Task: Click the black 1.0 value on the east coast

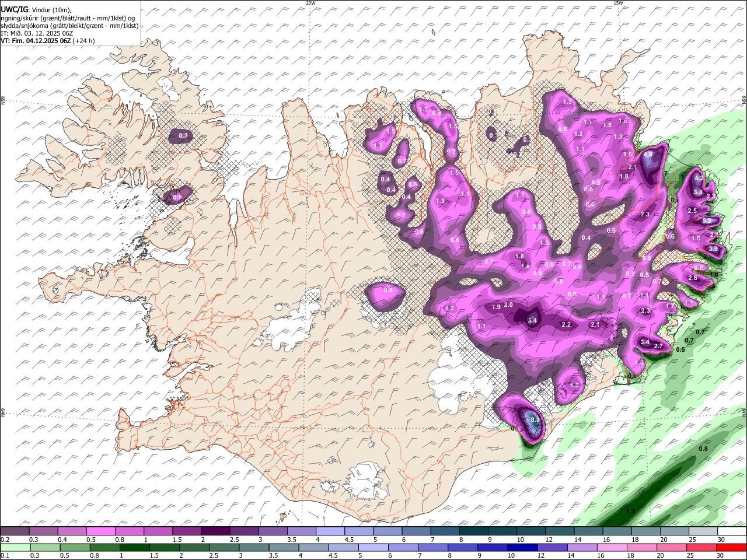Action: pos(714,275)
